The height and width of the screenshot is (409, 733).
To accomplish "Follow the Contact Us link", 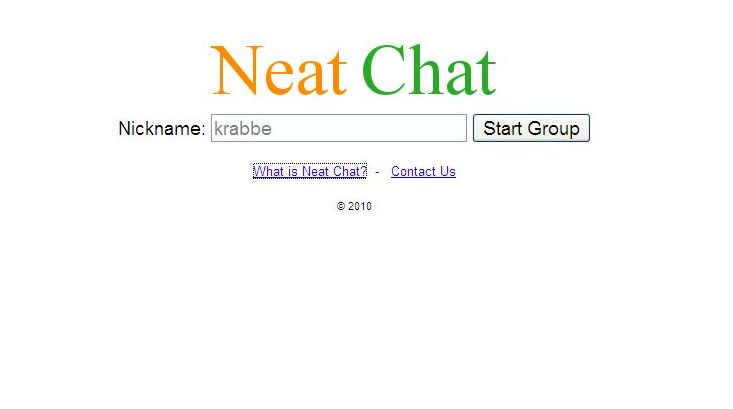I will click(x=423, y=172).
